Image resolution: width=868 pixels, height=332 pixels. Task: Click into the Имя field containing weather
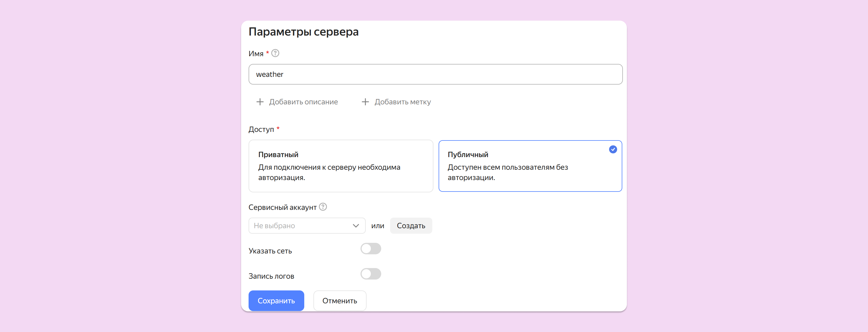(435, 74)
